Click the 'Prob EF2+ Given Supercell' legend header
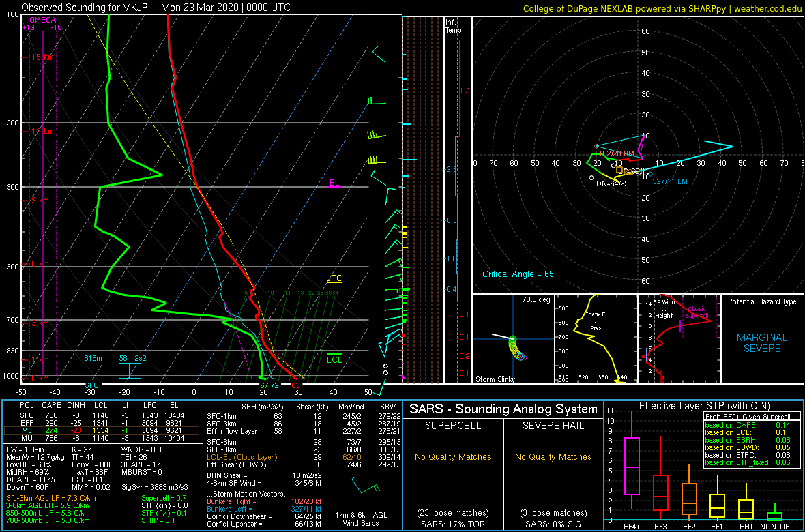This screenshot has width=805, height=532. [x=748, y=417]
